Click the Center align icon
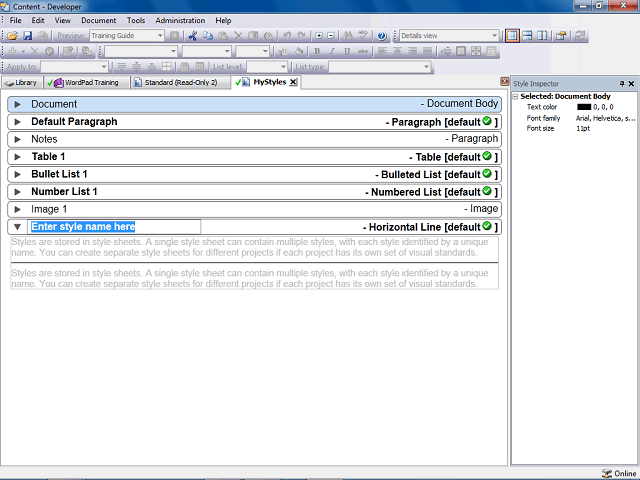Screen dimensions: 640x480 397,51
